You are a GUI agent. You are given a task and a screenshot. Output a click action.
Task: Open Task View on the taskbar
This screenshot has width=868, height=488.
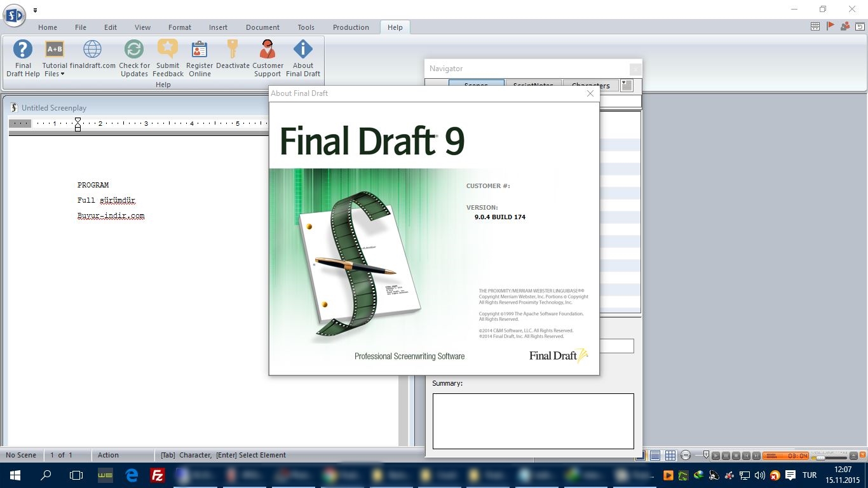pos(76,475)
